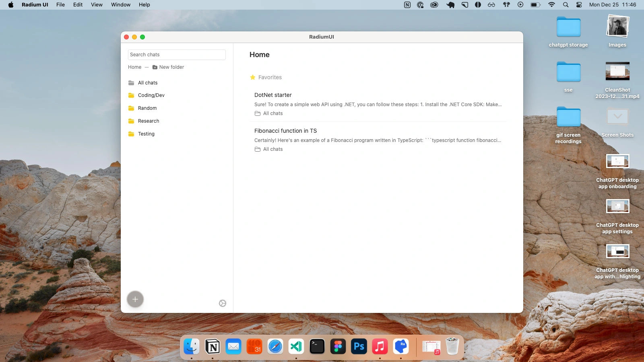Open Finder from the Dock
This screenshot has width=644, height=362.
pos(192,346)
